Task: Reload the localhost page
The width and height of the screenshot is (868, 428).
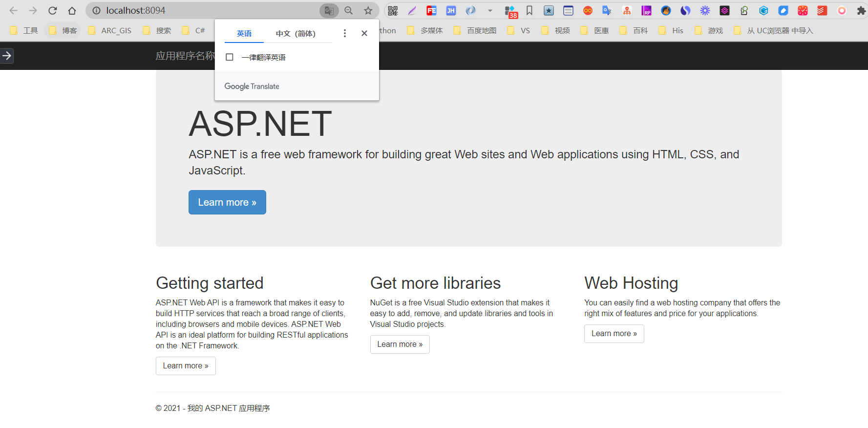Action: 53,10
